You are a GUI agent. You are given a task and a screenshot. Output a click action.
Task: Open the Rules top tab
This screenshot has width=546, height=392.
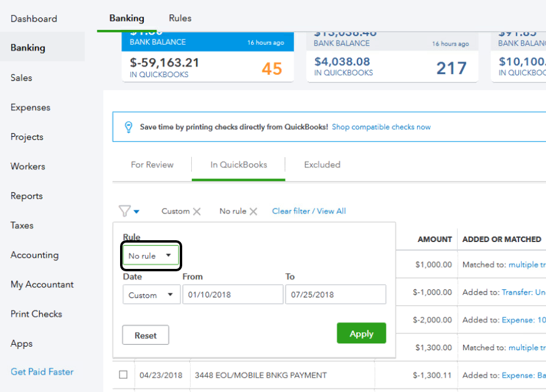[x=180, y=18]
